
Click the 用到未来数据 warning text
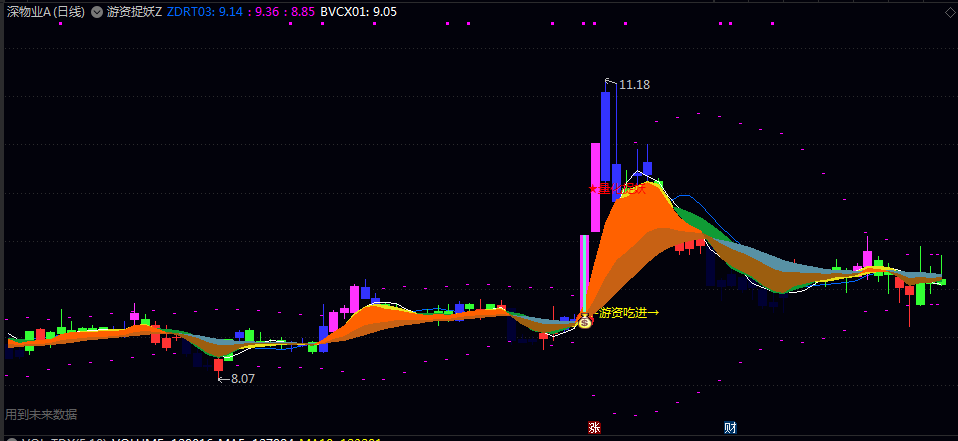[41, 415]
